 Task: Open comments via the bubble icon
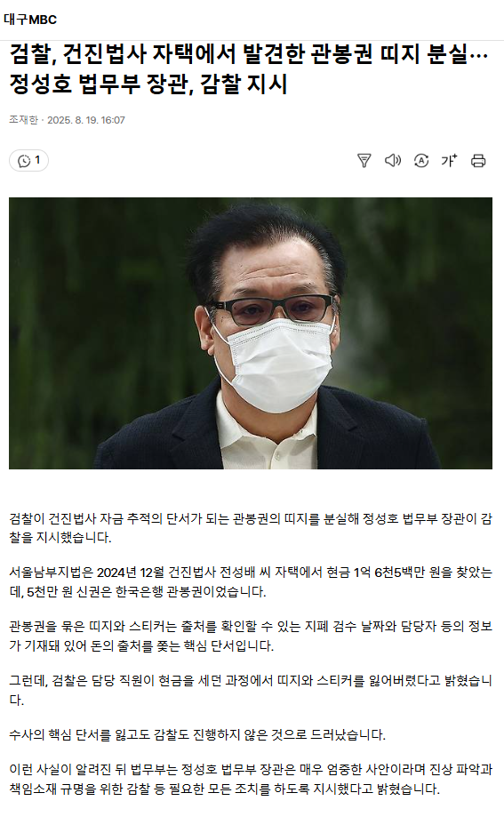(x=24, y=161)
